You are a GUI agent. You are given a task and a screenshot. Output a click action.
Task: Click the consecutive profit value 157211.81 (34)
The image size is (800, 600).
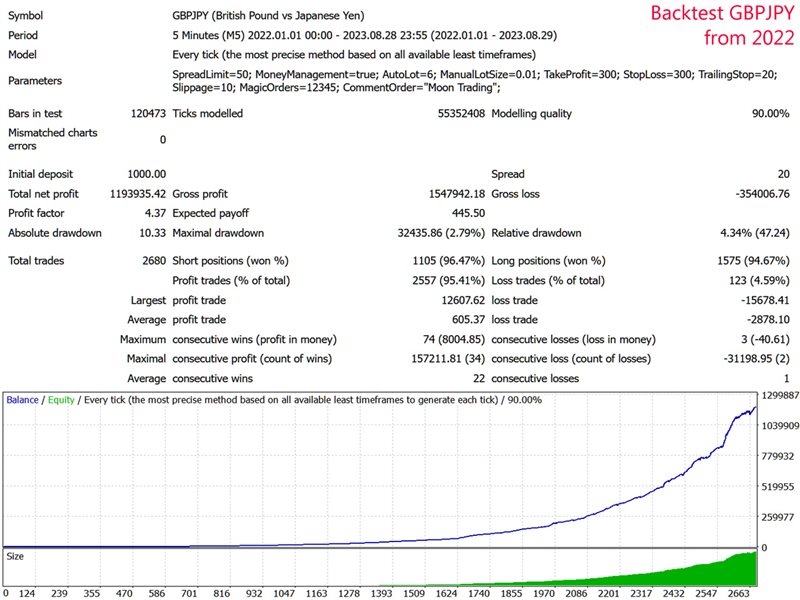448,359
